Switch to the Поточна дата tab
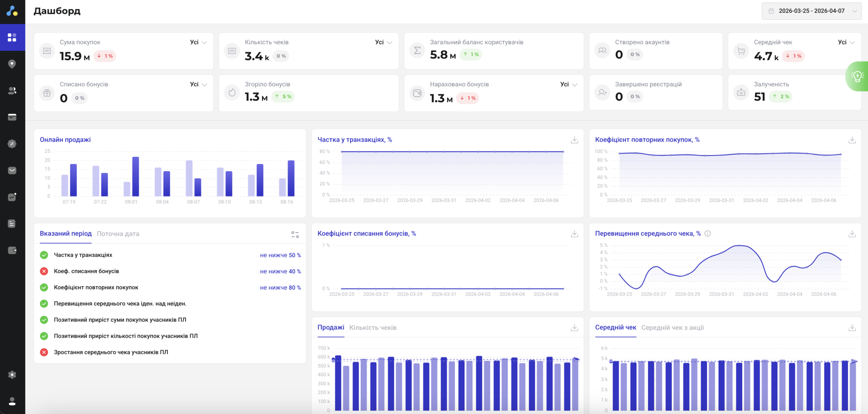This screenshot has width=868, height=414. (x=118, y=234)
